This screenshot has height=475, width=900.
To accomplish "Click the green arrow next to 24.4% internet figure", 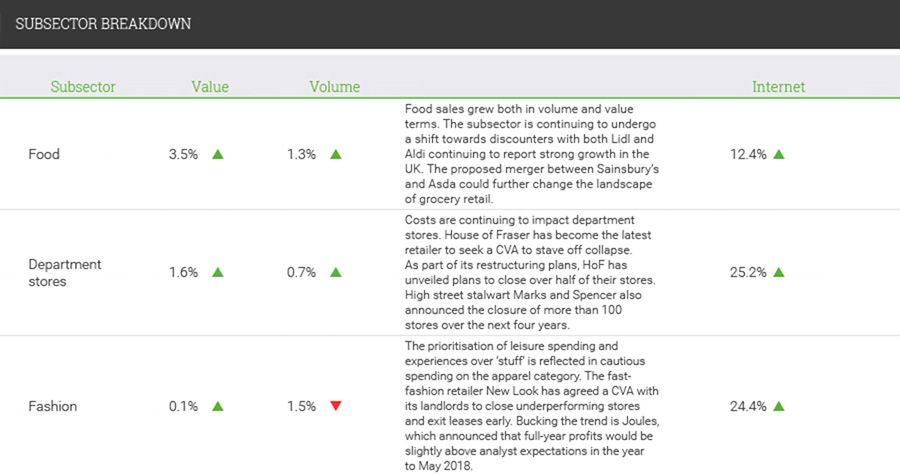I will tap(778, 406).
